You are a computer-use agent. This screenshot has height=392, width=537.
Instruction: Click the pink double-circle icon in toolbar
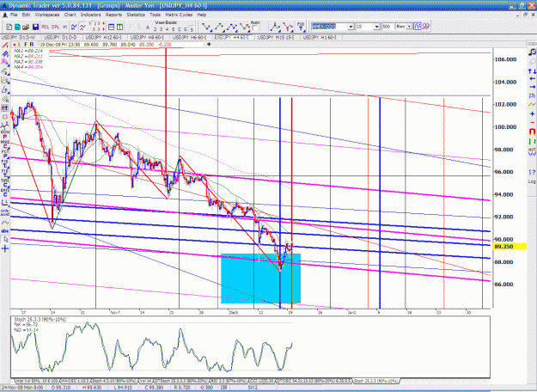[x=425, y=27]
